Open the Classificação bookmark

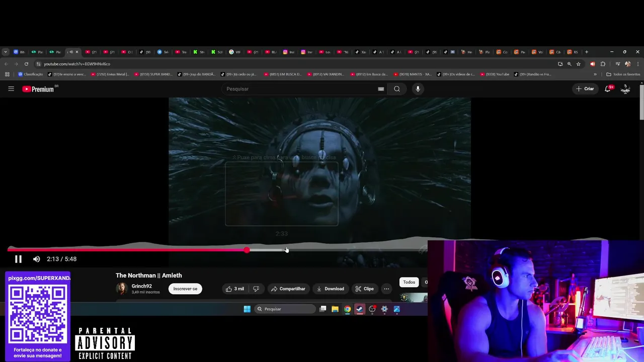31,74
